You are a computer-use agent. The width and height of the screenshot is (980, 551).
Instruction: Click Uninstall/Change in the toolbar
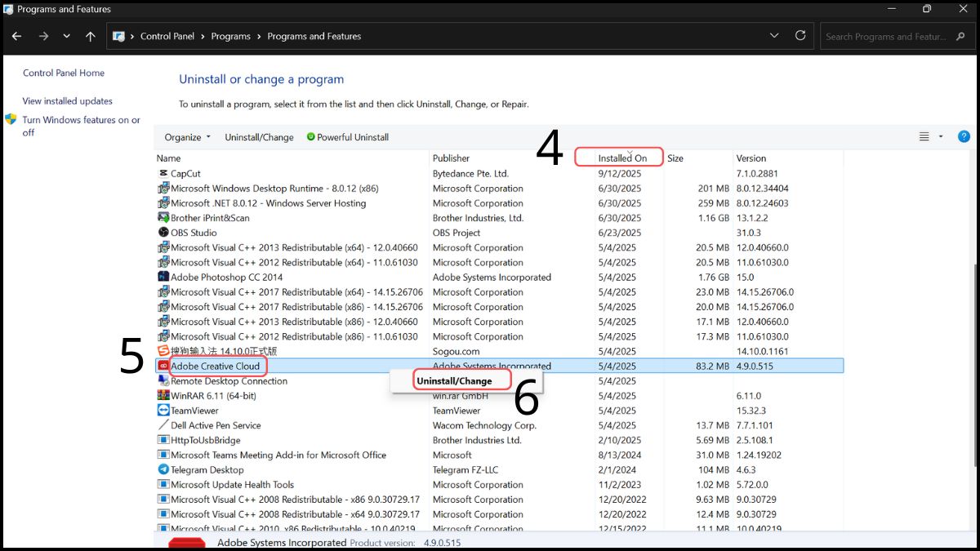click(x=259, y=137)
